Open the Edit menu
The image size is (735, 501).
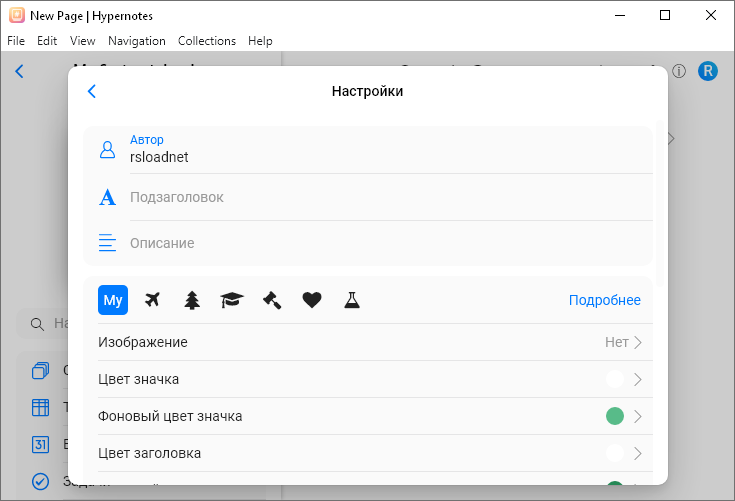pyautogui.click(x=47, y=41)
